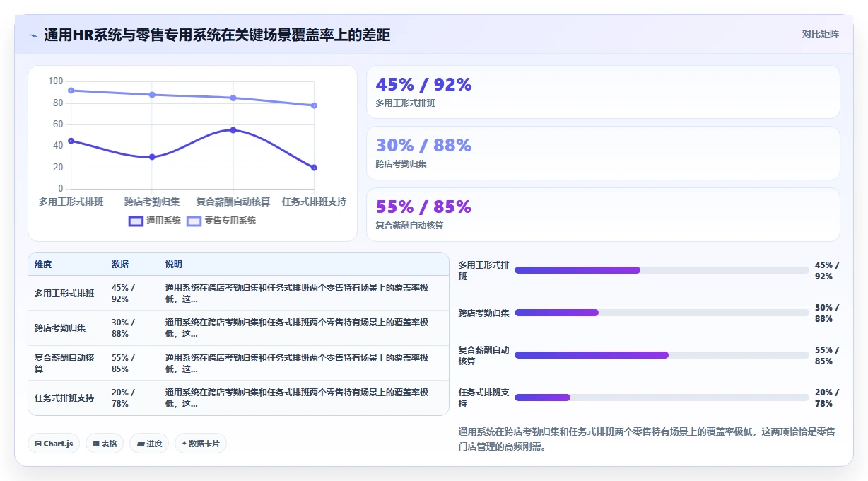Click the 说明 description in the 任务式排班支持 table row
The height and width of the screenshot is (481, 868).
(x=297, y=398)
